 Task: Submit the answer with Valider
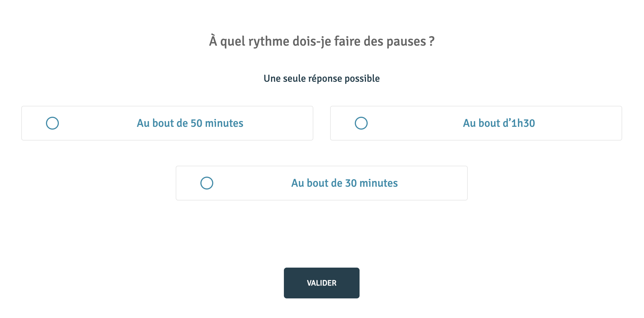click(x=322, y=283)
